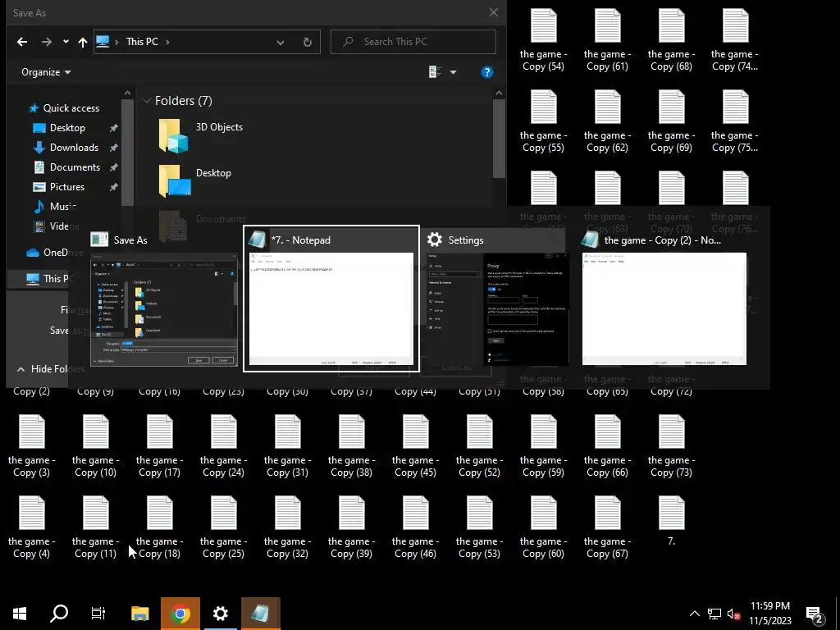
Task: Click This PC breadcrumb in address bar
Action: pos(142,42)
